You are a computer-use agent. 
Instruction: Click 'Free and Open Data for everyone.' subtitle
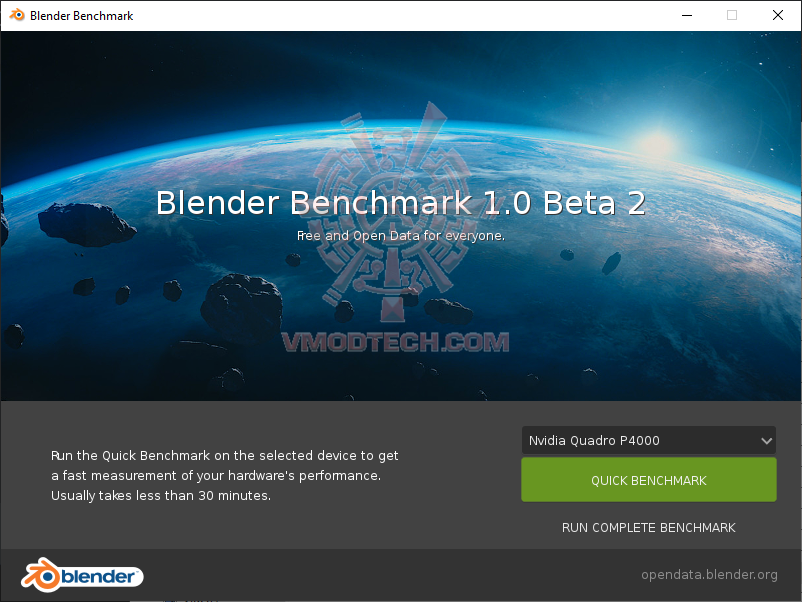click(x=401, y=236)
